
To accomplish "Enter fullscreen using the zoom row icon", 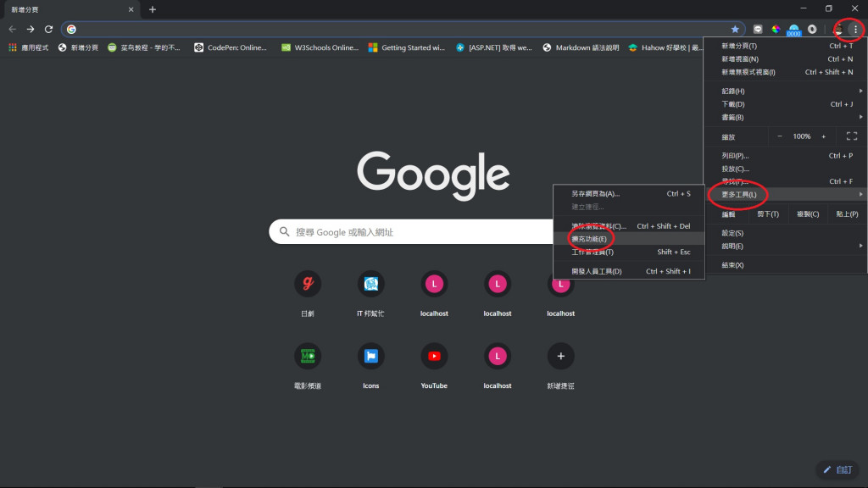I will click(851, 136).
